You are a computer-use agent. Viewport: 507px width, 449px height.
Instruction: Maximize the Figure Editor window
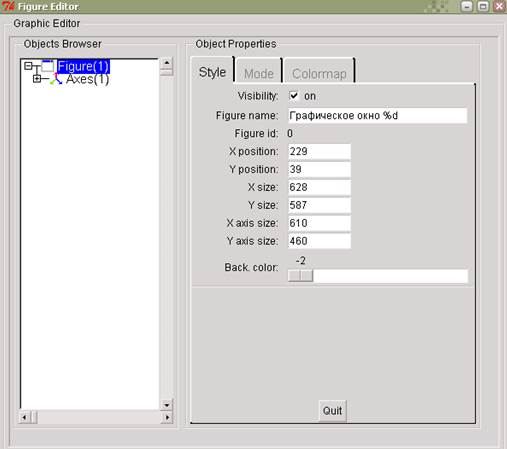[483, 6]
